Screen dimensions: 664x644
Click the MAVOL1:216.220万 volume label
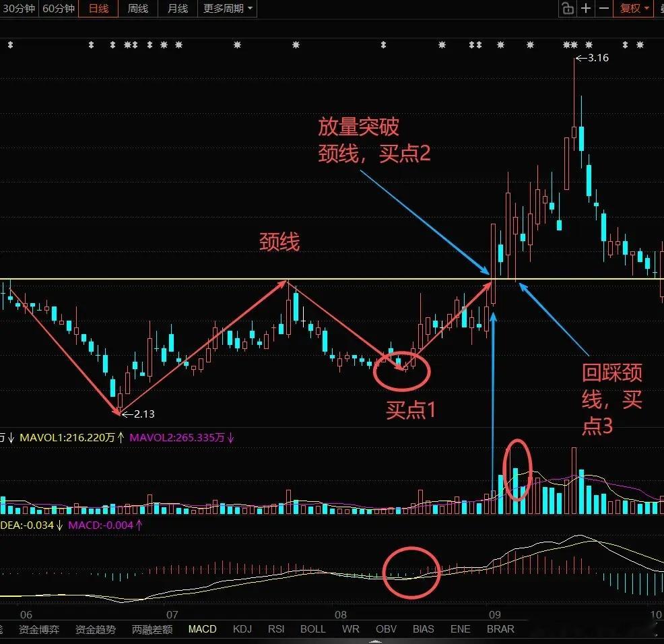click(x=67, y=437)
